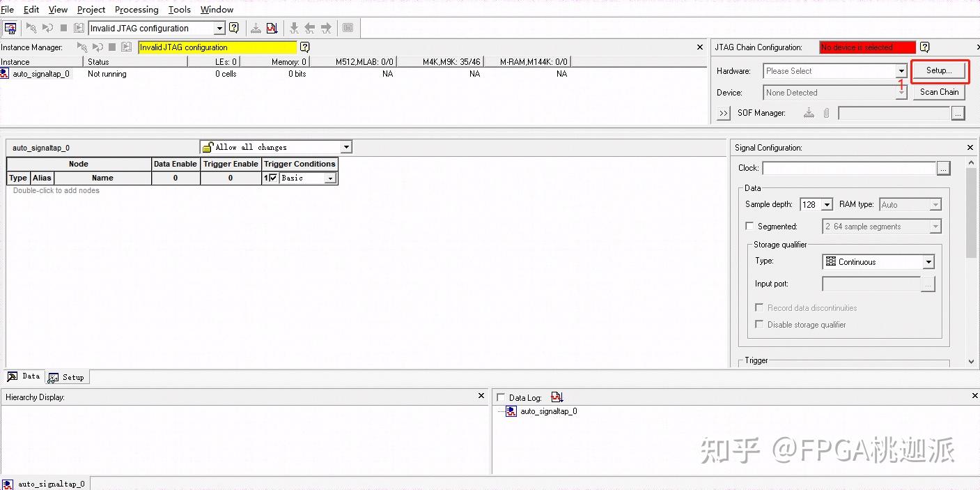Click Run Analysis icon in main toolbar

[31, 29]
